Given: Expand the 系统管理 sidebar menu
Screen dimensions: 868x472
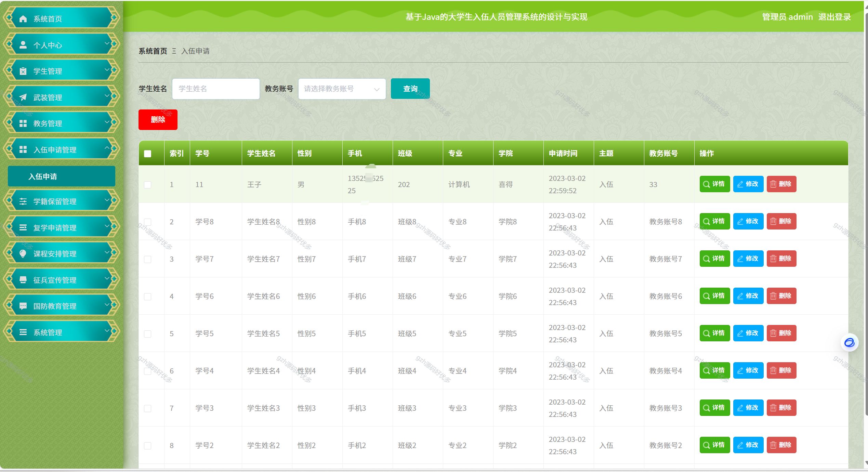Looking at the screenshot, I should click(62, 332).
